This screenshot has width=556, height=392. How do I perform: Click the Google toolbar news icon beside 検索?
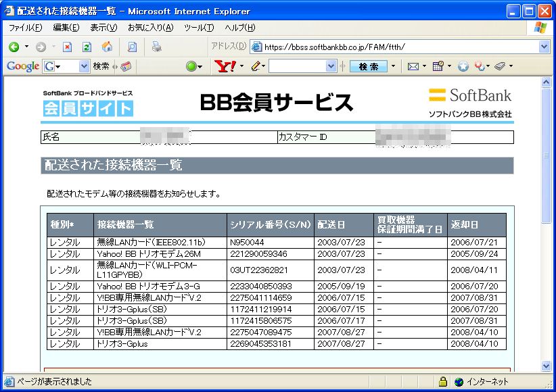126,66
